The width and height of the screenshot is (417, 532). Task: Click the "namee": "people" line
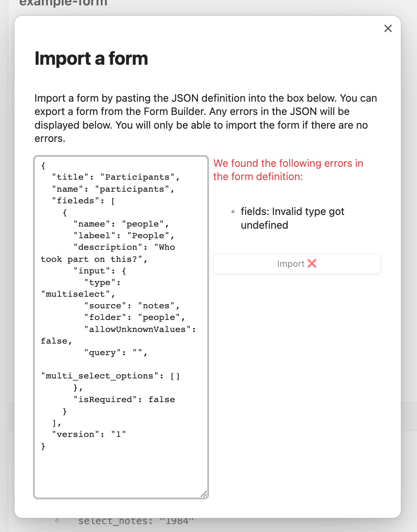pyautogui.click(x=121, y=224)
